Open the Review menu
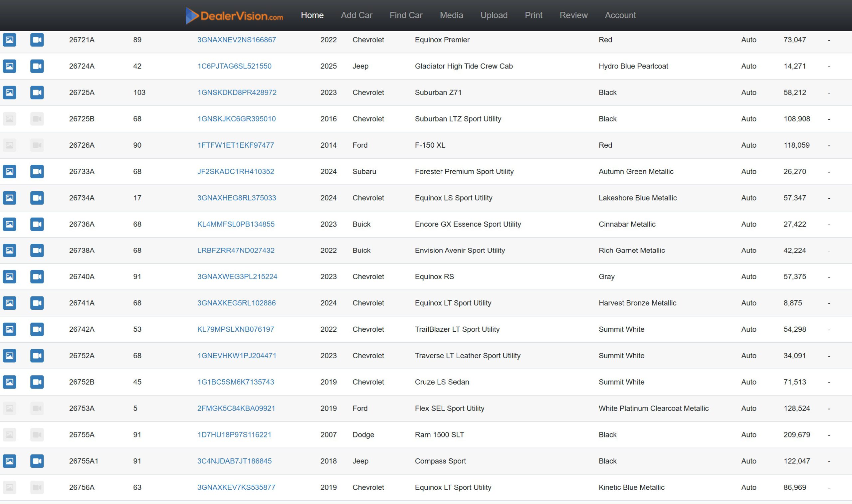Screen dimensions: 852x504 tap(573, 15)
